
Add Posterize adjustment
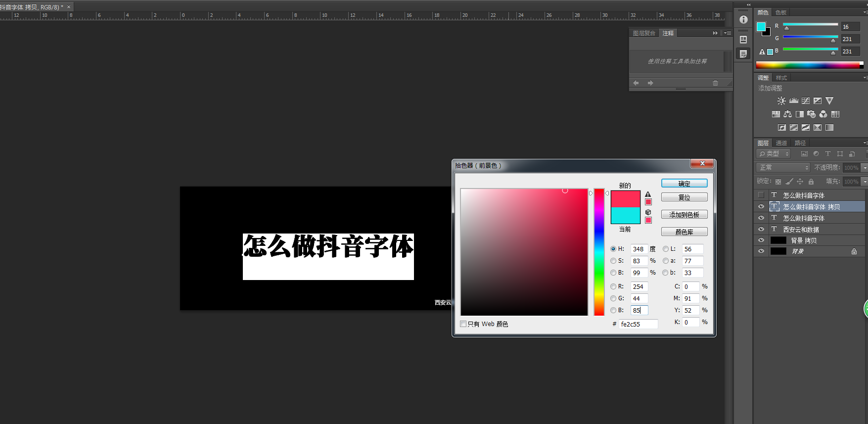click(x=793, y=127)
